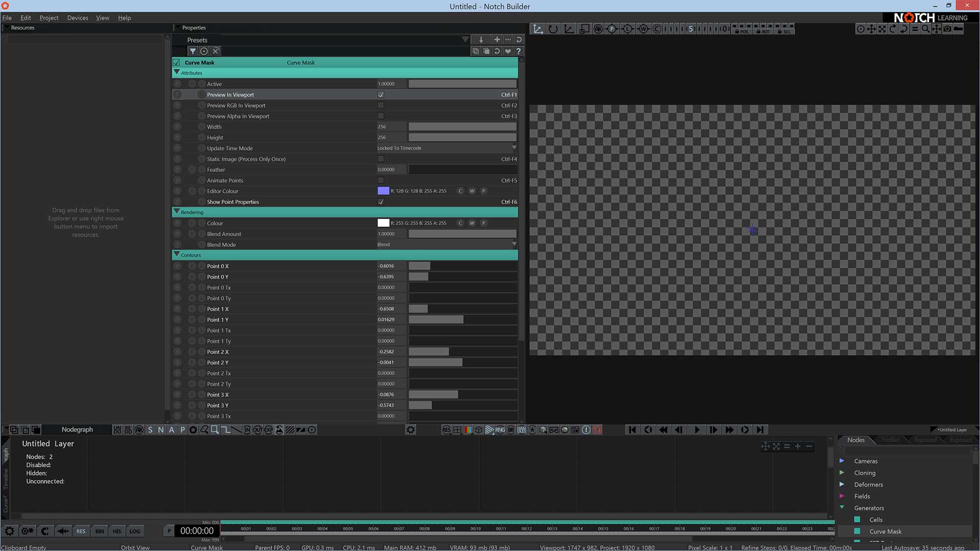This screenshot has width=980, height=551.
Task: Expand the Cloning node category
Action: (x=842, y=472)
